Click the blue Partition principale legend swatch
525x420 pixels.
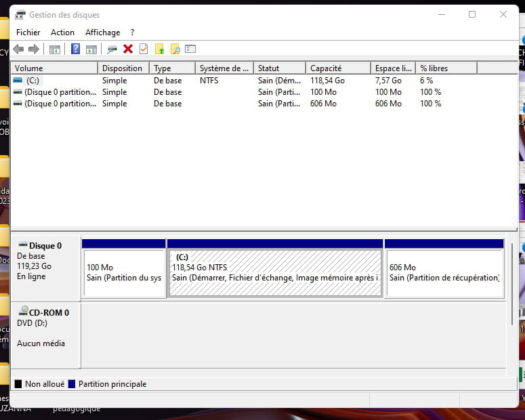[72, 384]
